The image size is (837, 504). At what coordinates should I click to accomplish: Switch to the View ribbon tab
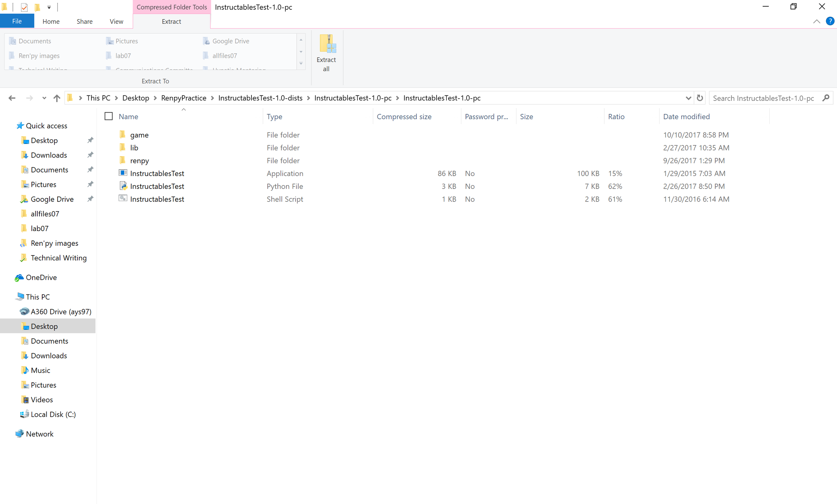[x=116, y=21]
